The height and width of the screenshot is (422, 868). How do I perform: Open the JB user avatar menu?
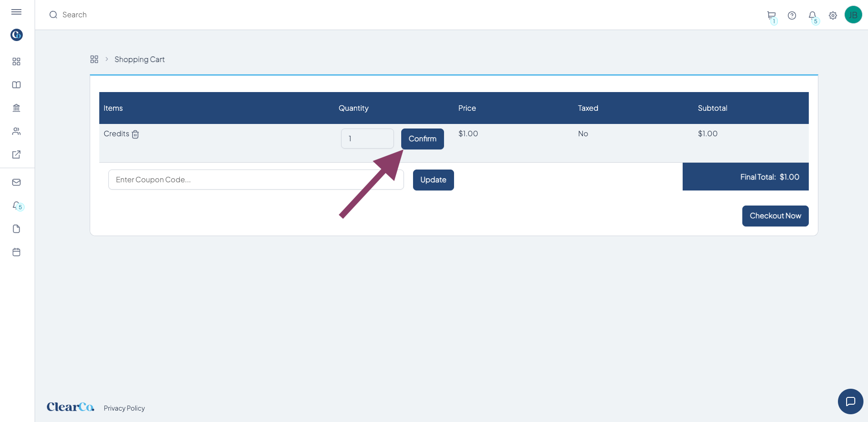pyautogui.click(x=853, y=15)
